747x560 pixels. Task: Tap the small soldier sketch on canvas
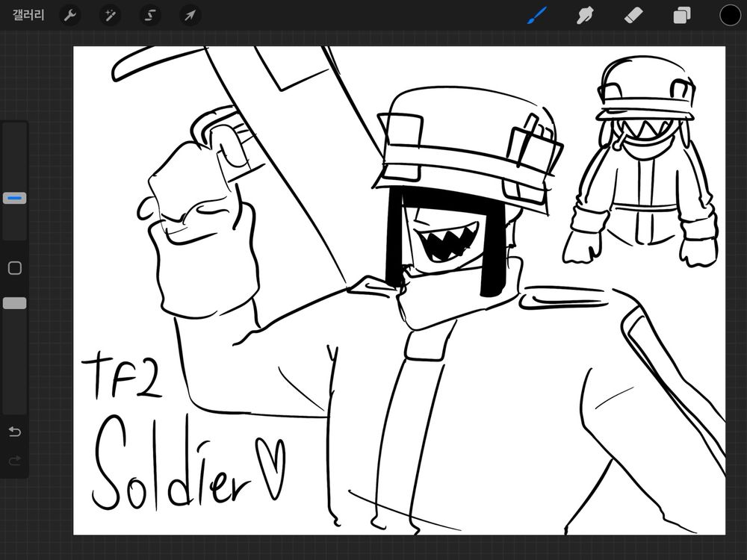pyautogui.click(x=641, y=161)
